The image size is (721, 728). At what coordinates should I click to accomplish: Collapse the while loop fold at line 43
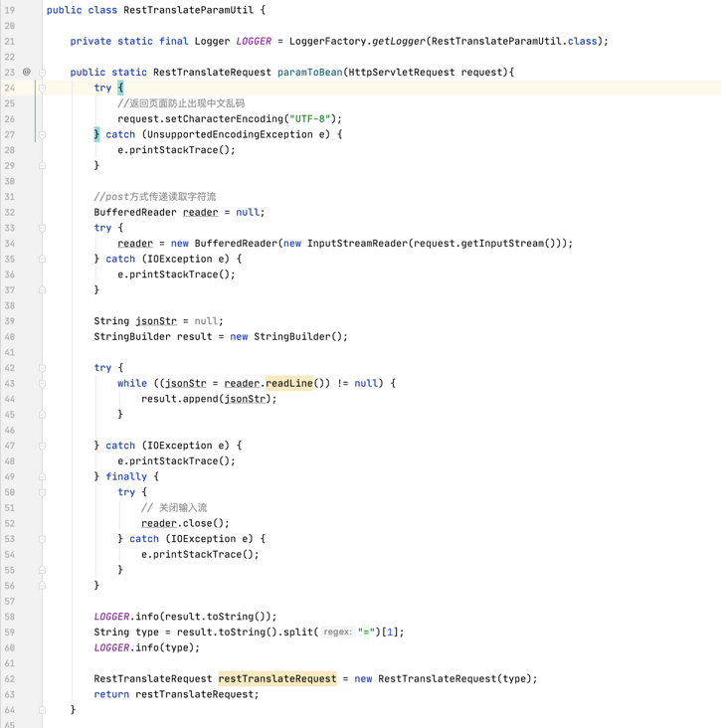pos(42,384)
